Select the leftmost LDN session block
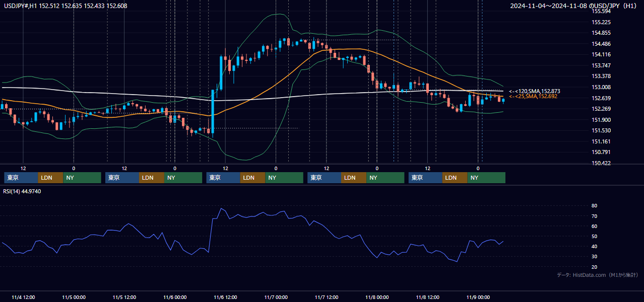 coord(51,178)
